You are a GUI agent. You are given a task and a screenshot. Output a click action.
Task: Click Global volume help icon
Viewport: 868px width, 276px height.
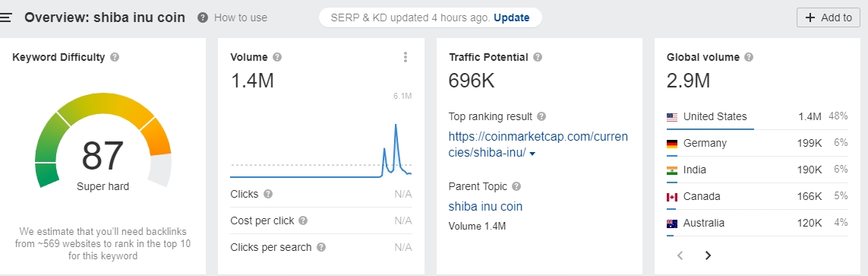pyautogui.click(x=749, y=57)
